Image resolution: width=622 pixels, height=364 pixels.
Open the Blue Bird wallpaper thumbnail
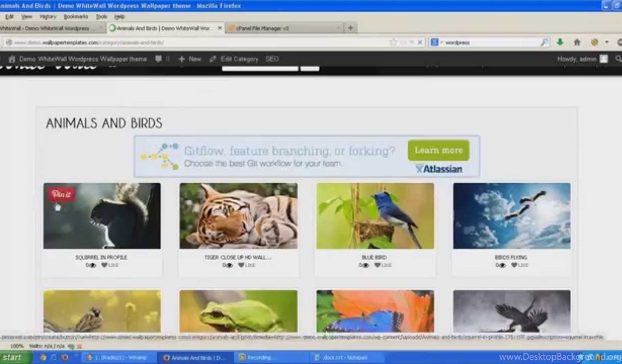coord(375,216)
